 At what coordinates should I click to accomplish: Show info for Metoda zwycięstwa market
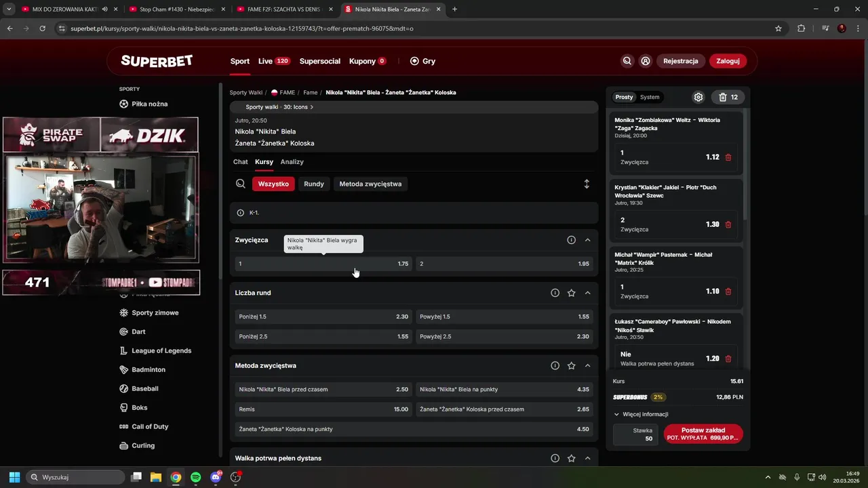tap(555, 365)
